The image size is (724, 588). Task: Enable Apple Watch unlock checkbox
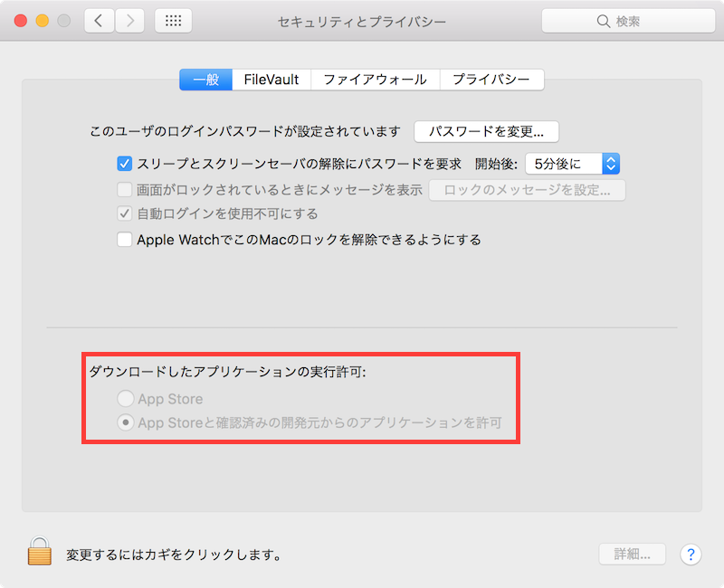tap(125, 240)
